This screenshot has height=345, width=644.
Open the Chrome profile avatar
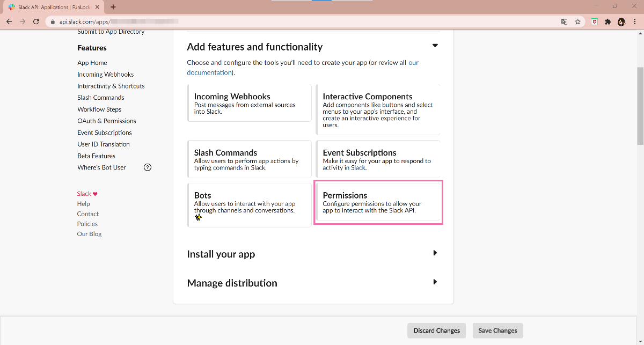point(621,22)
